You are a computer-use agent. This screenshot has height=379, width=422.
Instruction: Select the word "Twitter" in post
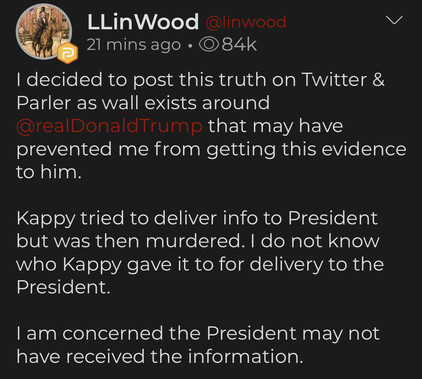click(x=334, y=80)
